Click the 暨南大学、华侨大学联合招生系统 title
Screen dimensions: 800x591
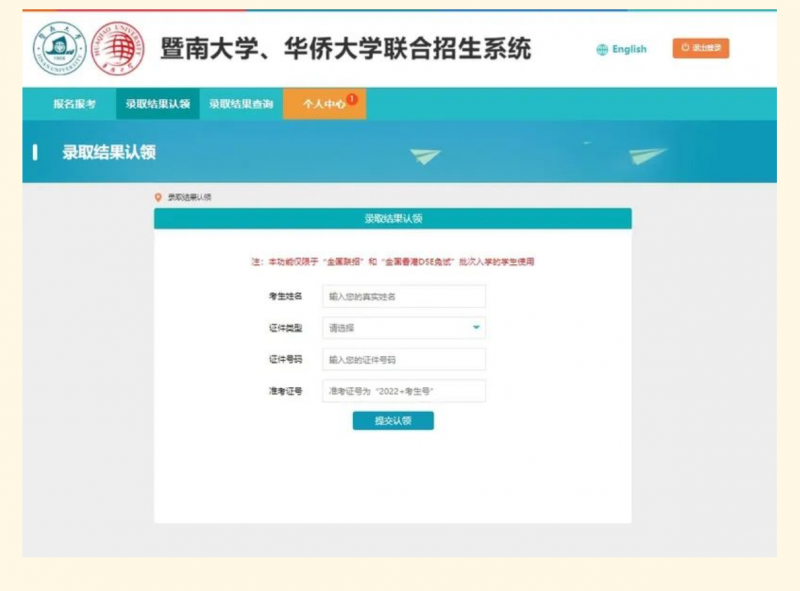pyautogui.click(x=345, y=49)
